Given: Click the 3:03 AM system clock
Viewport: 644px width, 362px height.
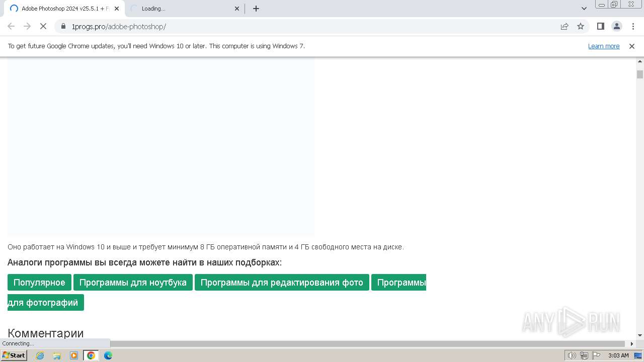Looking at the screenshot, I should click(618, 355).
